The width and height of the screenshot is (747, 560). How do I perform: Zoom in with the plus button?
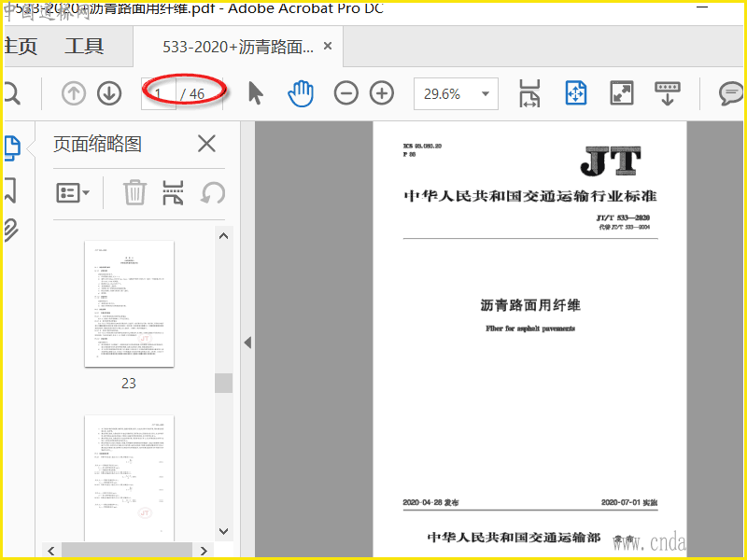tap(382, 93)
